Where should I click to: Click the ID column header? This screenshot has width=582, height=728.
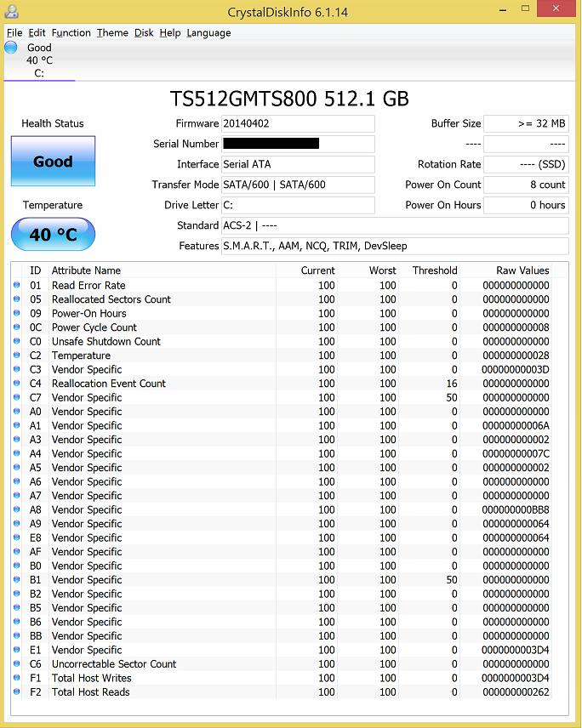[x=35, y=270]
